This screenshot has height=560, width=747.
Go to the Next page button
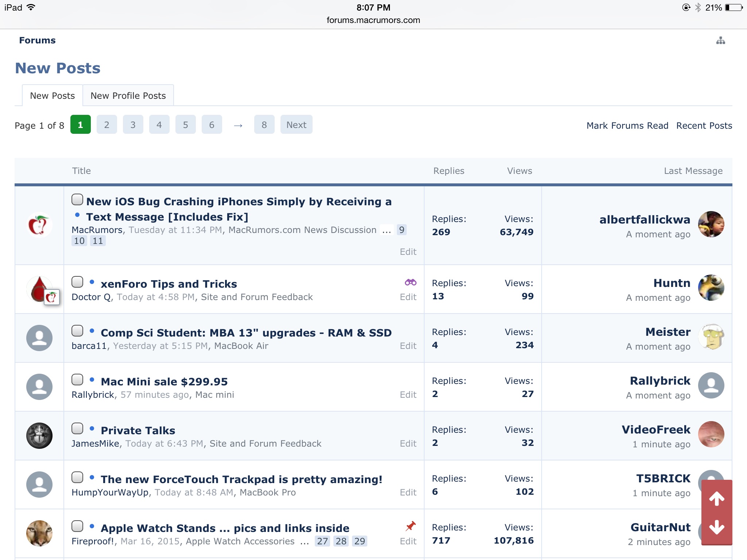(x=296, y=125)
